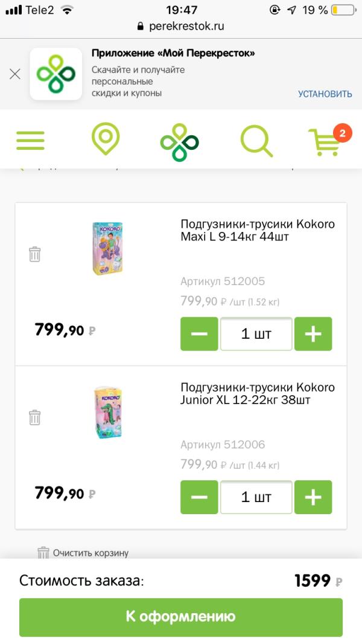Go to Perekrestok home logo
Viewport: 362px width, 644px height.
click(179, 141)
